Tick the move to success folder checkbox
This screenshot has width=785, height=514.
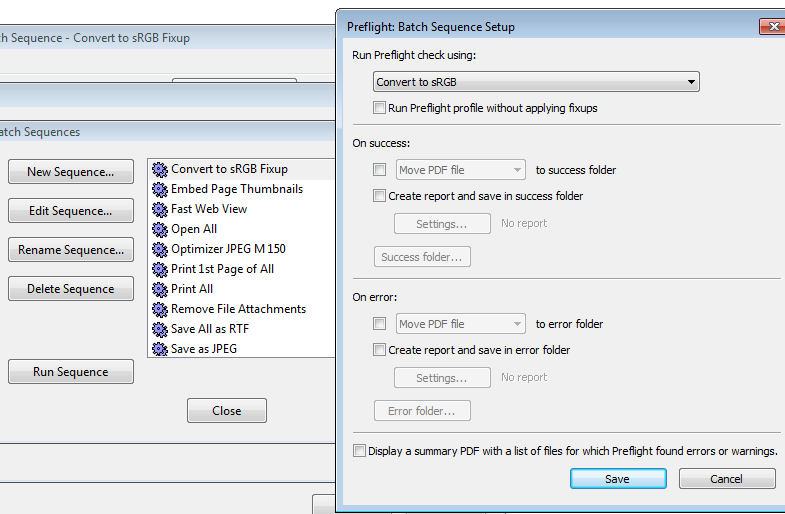379,170
